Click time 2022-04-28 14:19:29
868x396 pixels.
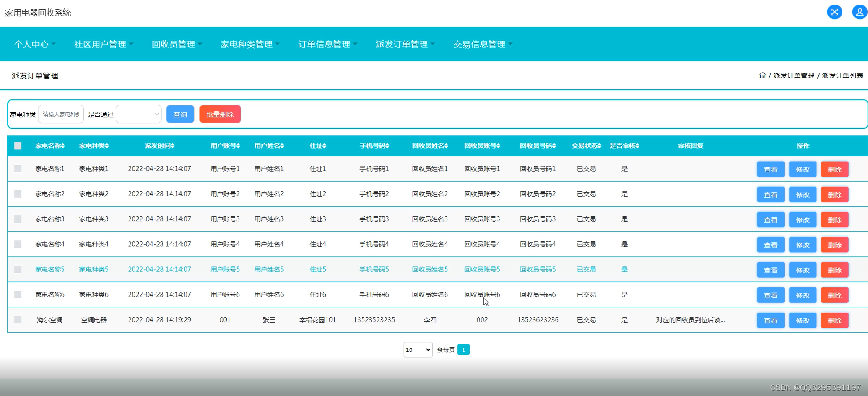click(x=159, y=320)
